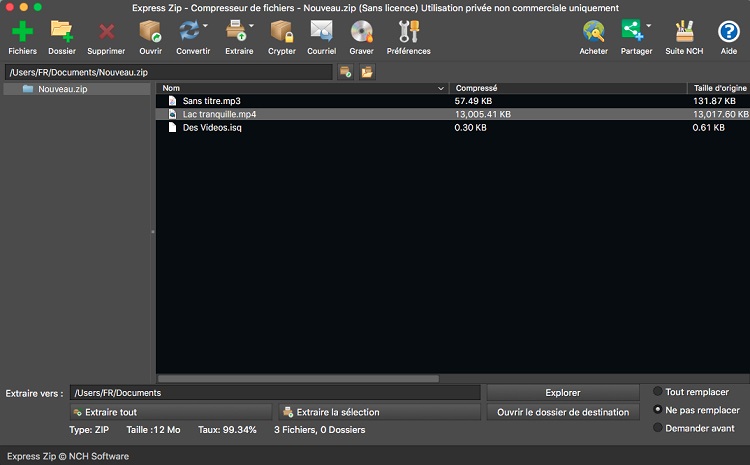Expand the Extraire dropdown arrow
Image resolution: width=750 pixels, height=465 pixels.
251,27
